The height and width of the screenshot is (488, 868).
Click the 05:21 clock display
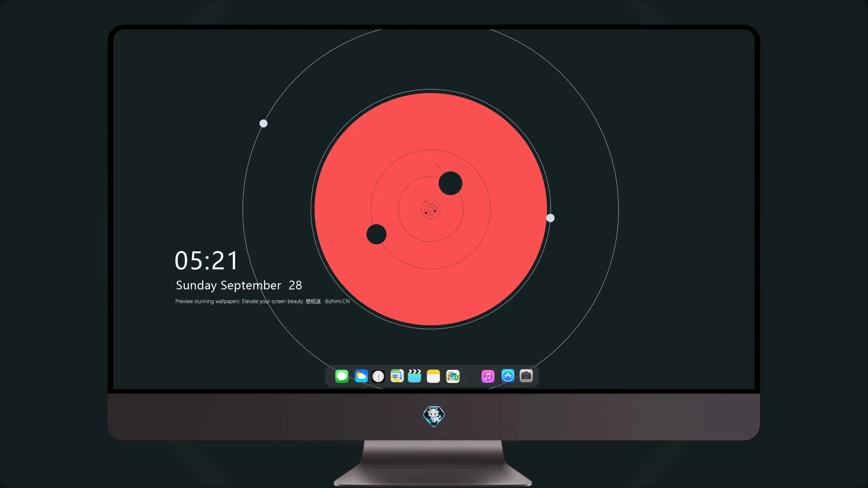coord(206,260)
